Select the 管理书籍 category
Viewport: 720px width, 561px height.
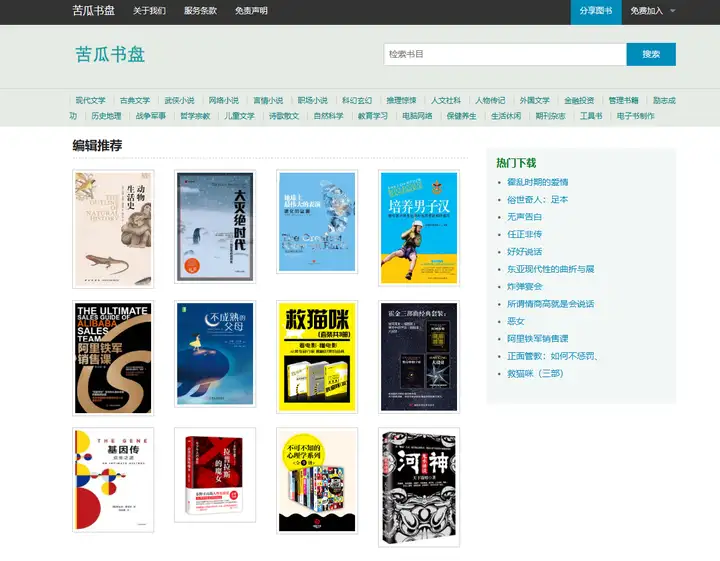point(624,100)
